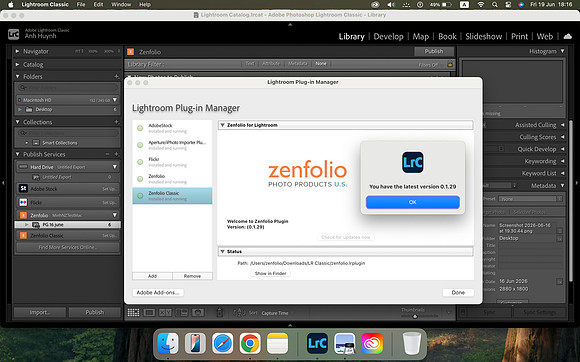Add a new folder with plus icon
Image resolution: width=580 pixels, height=362 pixels.
pos(116,77)
